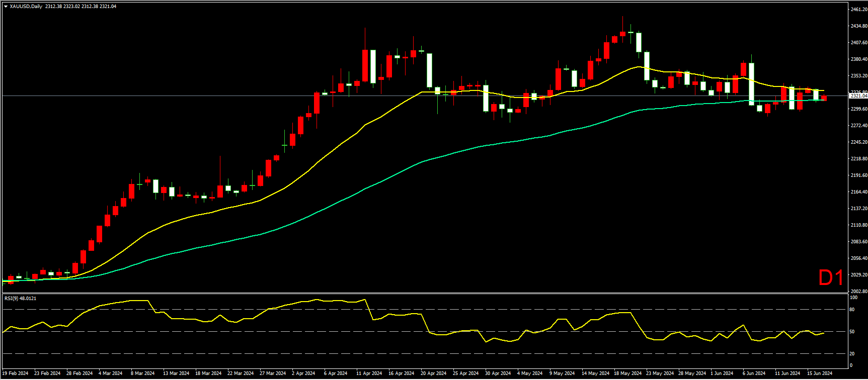Viewport: 868px width, 380px height.
Task: Click the triangle arrow beside XAUUSD,Daily
Action: [x=6, y=7]
